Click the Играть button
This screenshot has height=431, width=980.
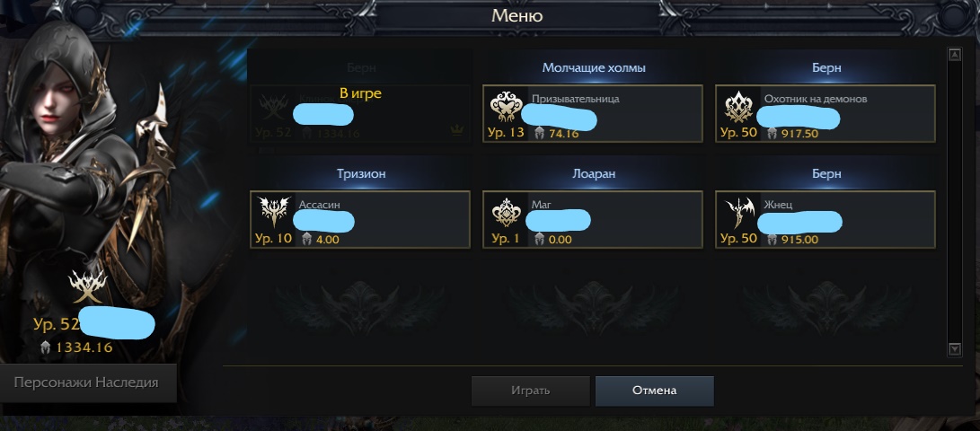click(x=531, y=391)
